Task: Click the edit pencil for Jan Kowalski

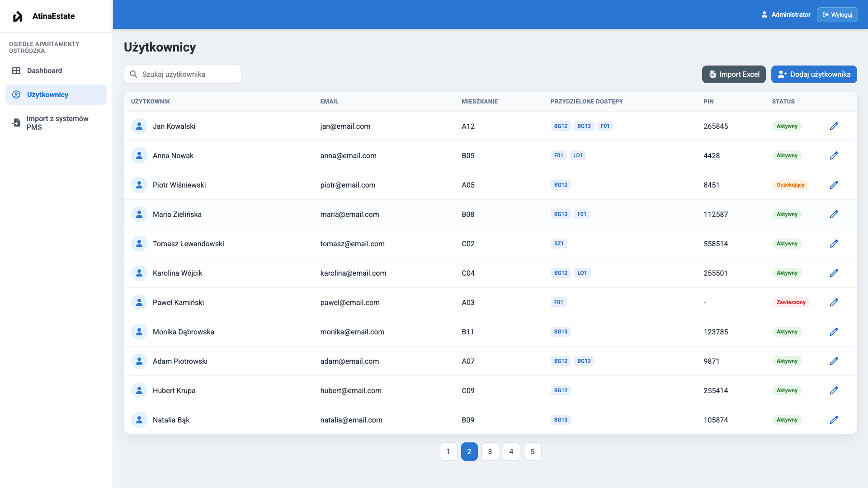Action: (x=834, y=126)
